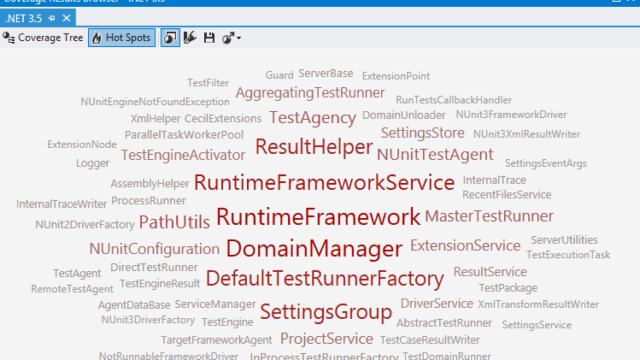Click the SettingsStore label
Screen dimensions: 640x360
tap(422, 133)
